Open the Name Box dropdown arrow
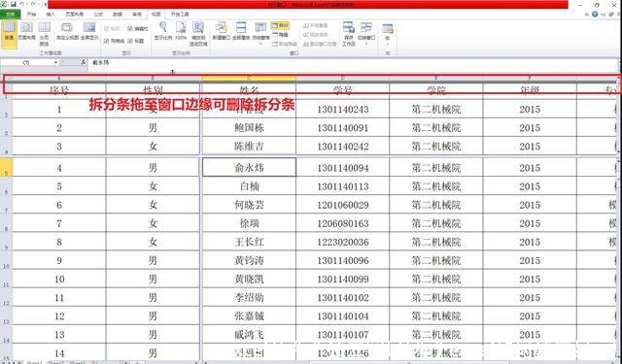The image size is (622, 364). click(55, 62)
